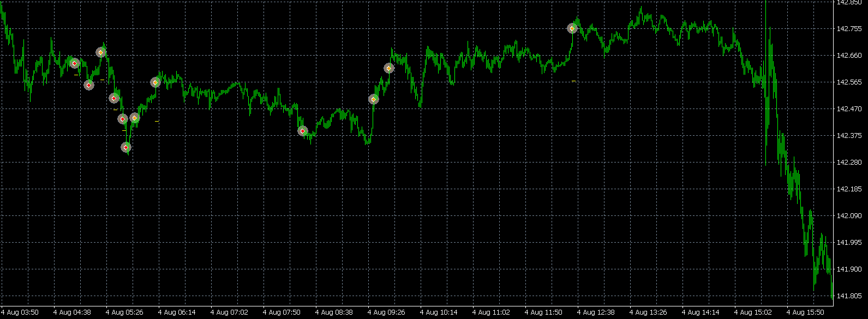Select the earliest red trade marker near 142.630
The image size is (868, 319).
pos(75,63)
